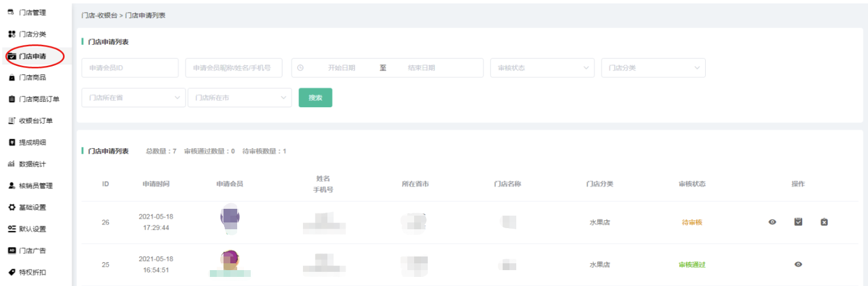
Task: Click the 数据统计 chart icon
Action: [x=11, y=164]
